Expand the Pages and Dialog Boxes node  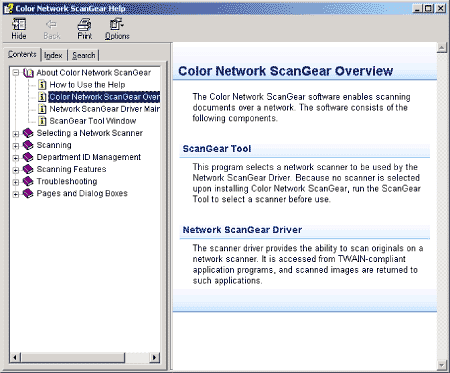tap(15, 194)
